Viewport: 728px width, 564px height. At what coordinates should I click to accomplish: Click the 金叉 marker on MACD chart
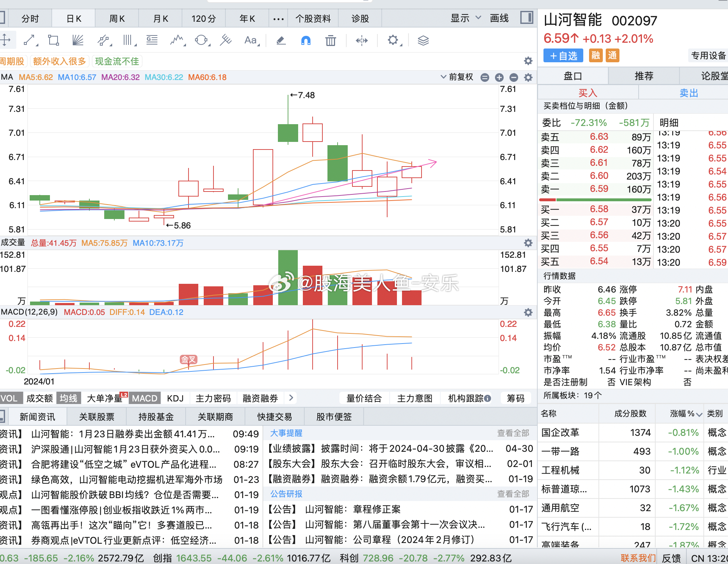[188, 359]
